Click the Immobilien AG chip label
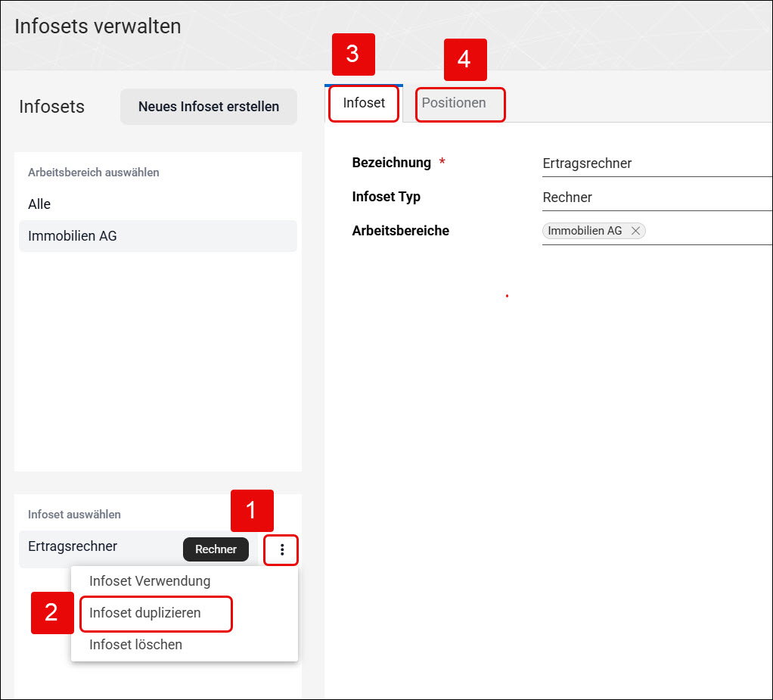This screenshot has height=700, width=773. 585,230
